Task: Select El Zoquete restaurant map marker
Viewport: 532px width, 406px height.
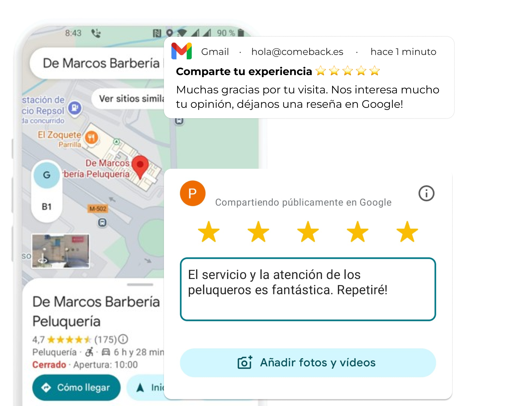Action: click(91, 138)
